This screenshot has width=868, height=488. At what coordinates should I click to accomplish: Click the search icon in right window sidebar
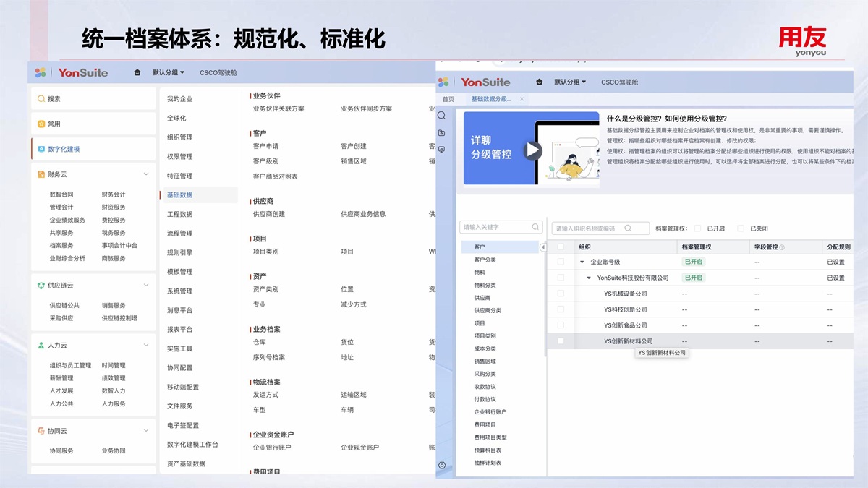(x=442, y=116)
